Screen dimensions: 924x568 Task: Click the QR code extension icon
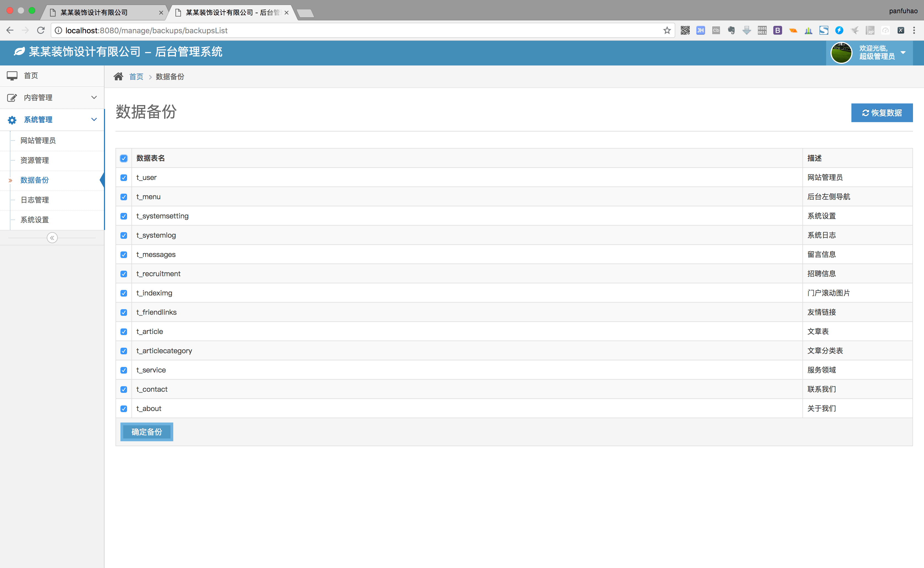tap(685, 31)
